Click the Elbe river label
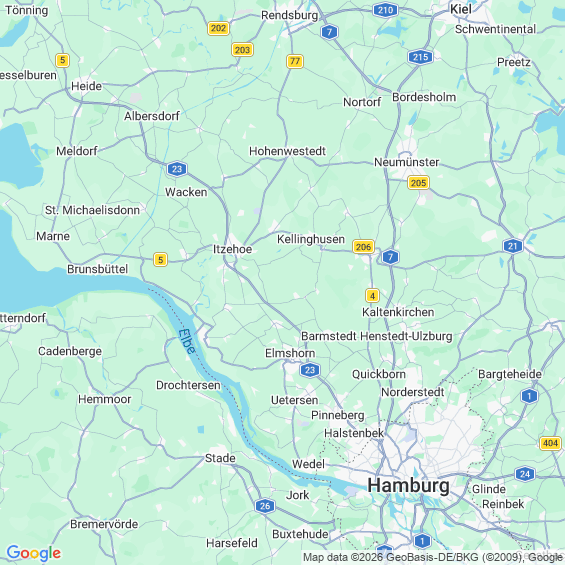The width and height of the screenshot is (565, 565). pyautogui.click(x=187, y=341)
